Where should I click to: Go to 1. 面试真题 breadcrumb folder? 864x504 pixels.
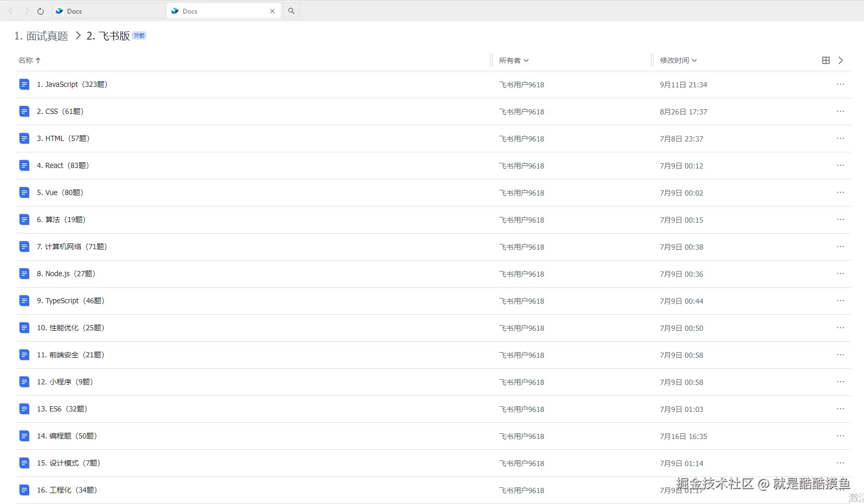[41, 36]
